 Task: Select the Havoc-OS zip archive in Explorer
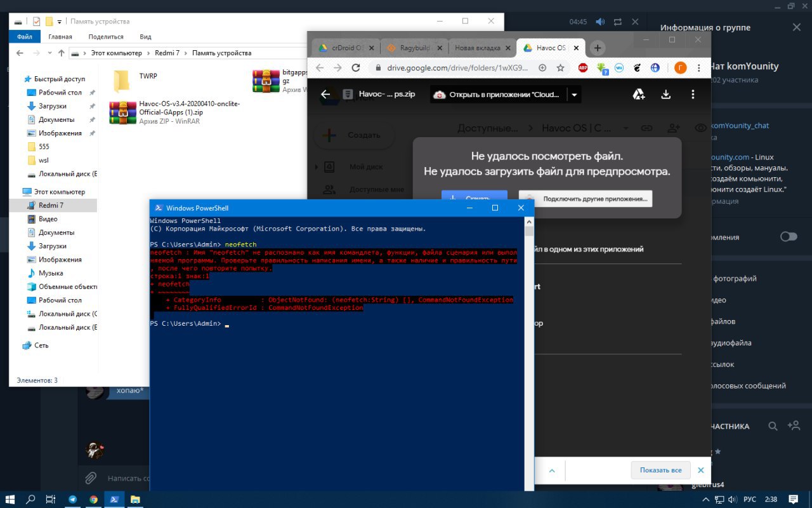click(175, 112)
